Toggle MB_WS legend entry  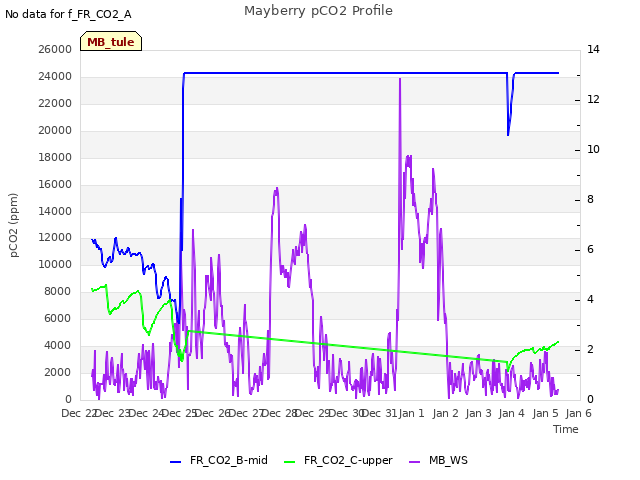click(x=438, y=460)
